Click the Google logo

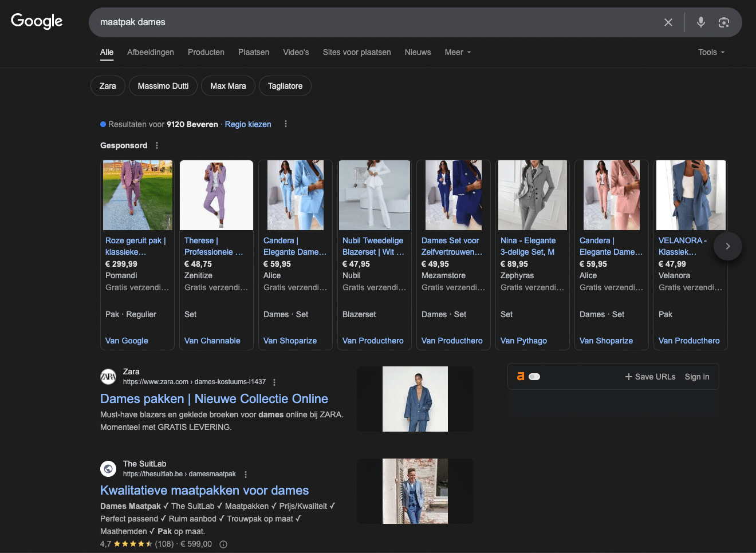(x=37, y=21)
